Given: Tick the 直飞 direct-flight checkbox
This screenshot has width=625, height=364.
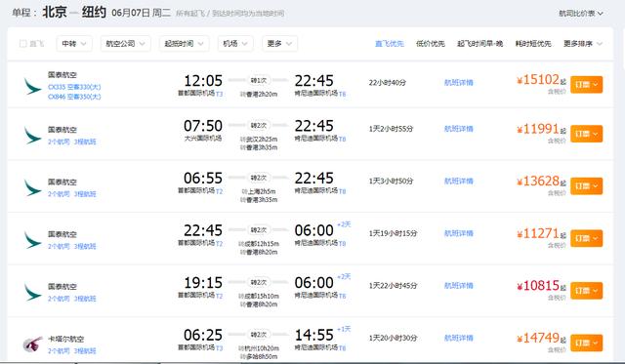Looking at the screenshot, I should 23,43.
